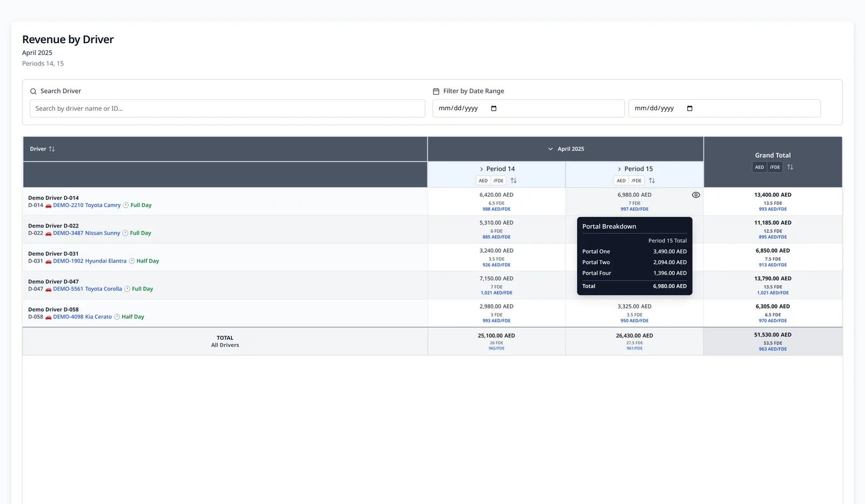Image resolution: width=865 pixels, height=504 pixels.
Task: Toggle the eye icon for D-014 Period 15 breakdown
Action: point(696,195)
